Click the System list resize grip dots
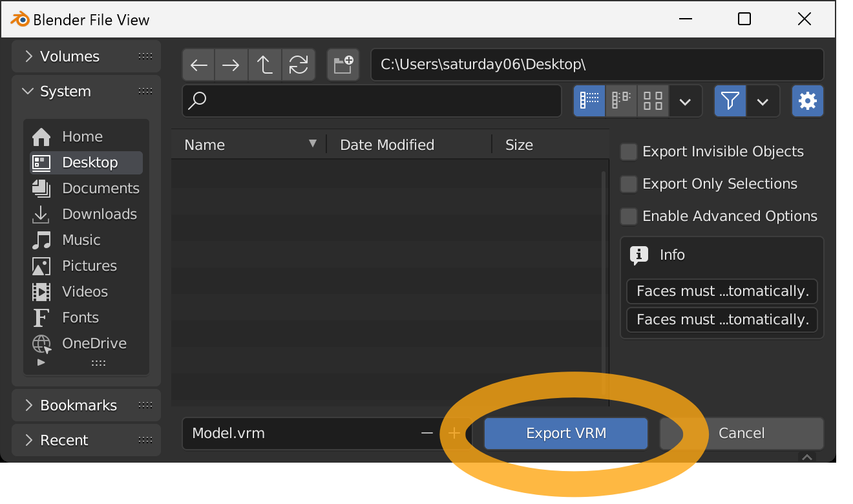The image size is (853, 504). 98,364
